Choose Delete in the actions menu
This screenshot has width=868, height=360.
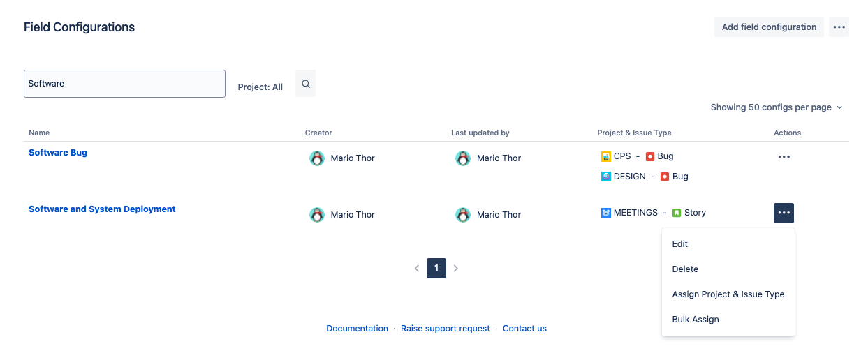click(x=685, y=269)
